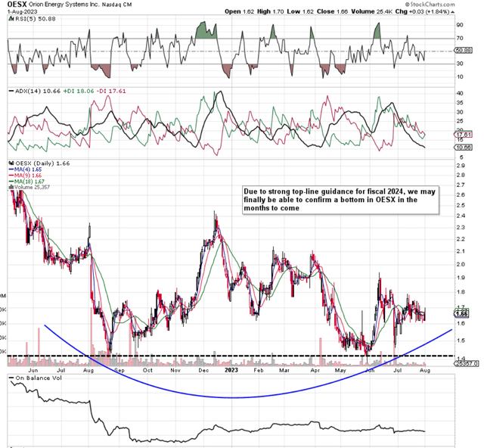The image size is (484, 448).
Task: Click the small icon left of the RSI(5) label
Action: coord(11,19)
